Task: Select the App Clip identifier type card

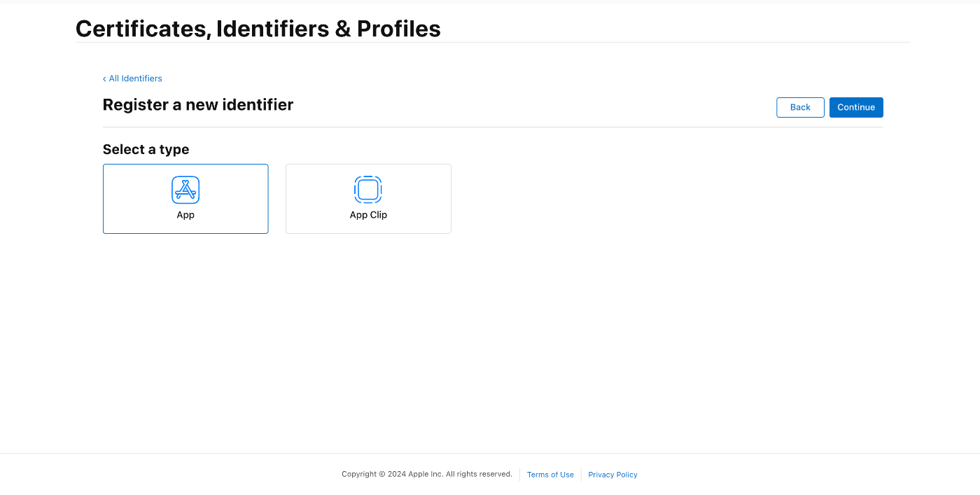Action: 368,199
